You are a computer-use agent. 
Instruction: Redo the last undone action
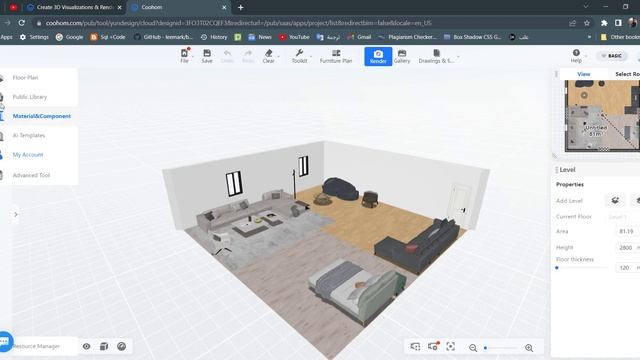pos(248,56)
